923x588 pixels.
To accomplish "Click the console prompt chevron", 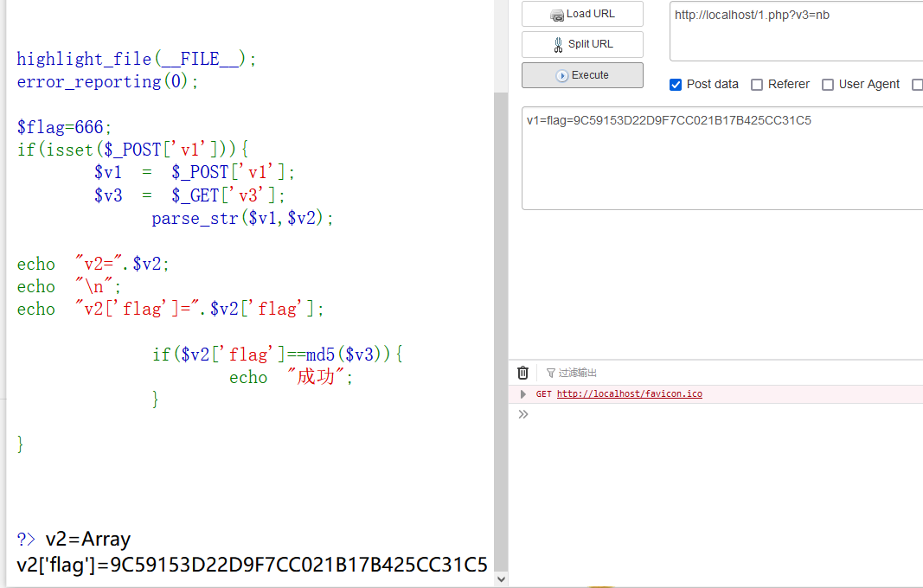I will pyautogui.click(x=523, y=414).
